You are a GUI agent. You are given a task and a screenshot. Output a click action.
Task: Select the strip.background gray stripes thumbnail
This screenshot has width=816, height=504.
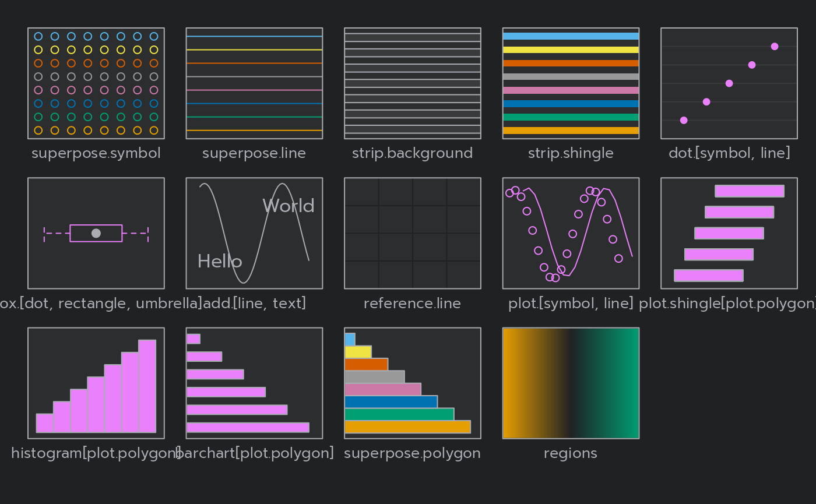412,83
